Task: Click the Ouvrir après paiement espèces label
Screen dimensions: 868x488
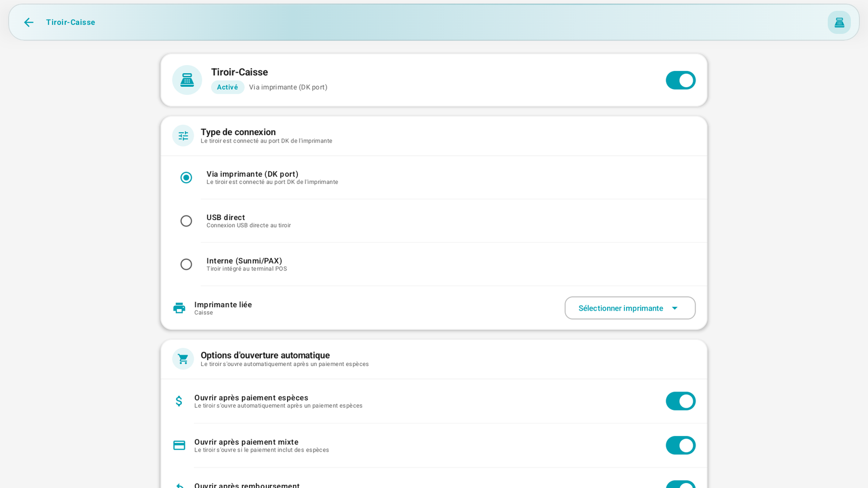Action: (251, 398)
